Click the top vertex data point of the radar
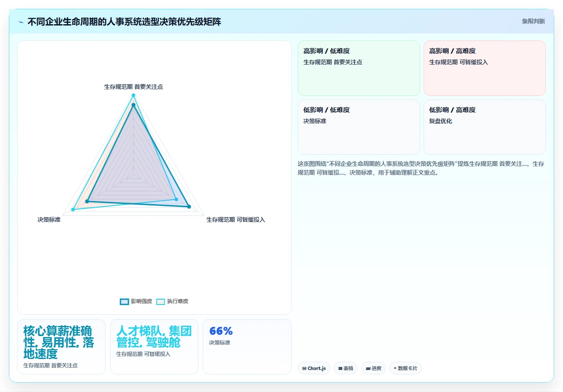The height and width of the screenshot is (392, 563). pos(133,95)
